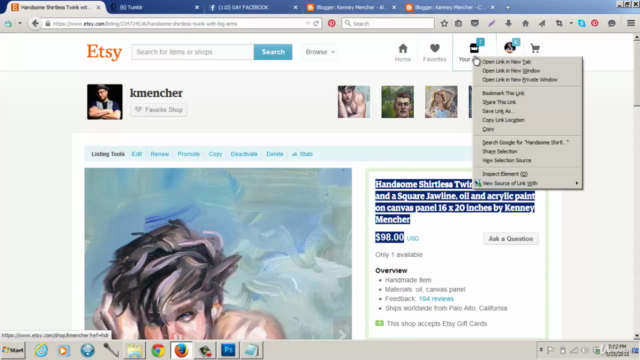The width and height of the screenshot is (640, 360).
Task: Open the woman in blue painting thumbnail
Action: (x=441, y=102)
